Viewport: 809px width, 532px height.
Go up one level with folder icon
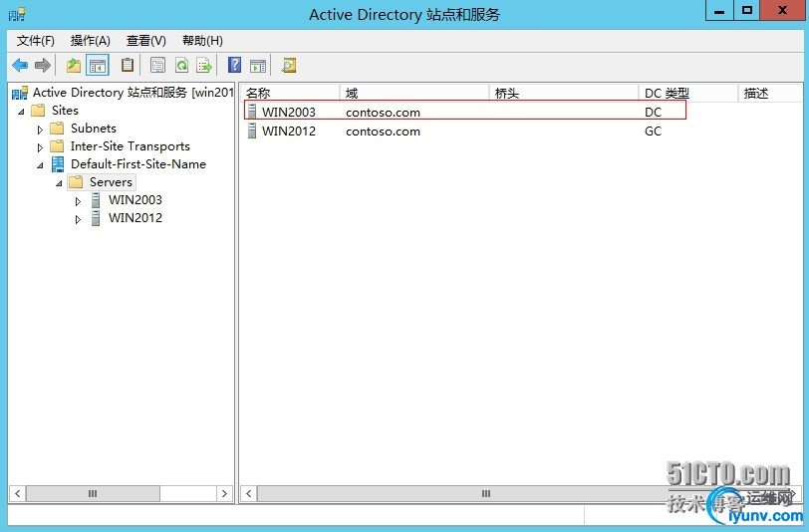[74, 66]
